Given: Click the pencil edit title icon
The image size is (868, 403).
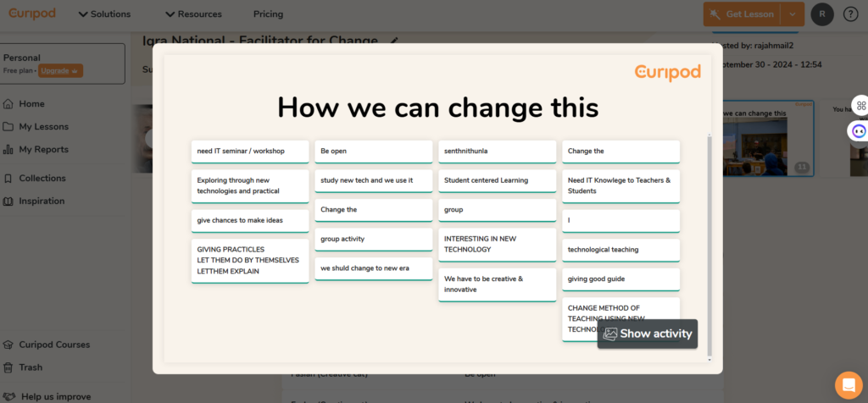Looking at the screenshot, I should [x=394, y=41].
